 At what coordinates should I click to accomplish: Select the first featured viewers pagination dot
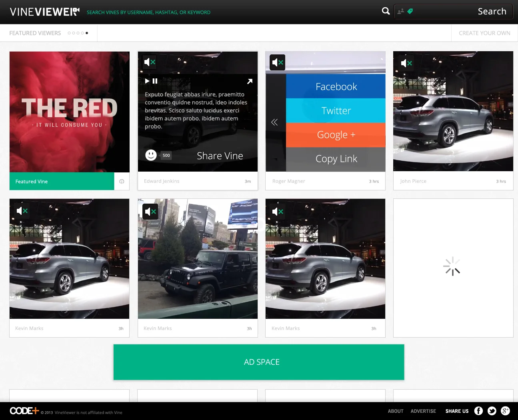point(69,33)
